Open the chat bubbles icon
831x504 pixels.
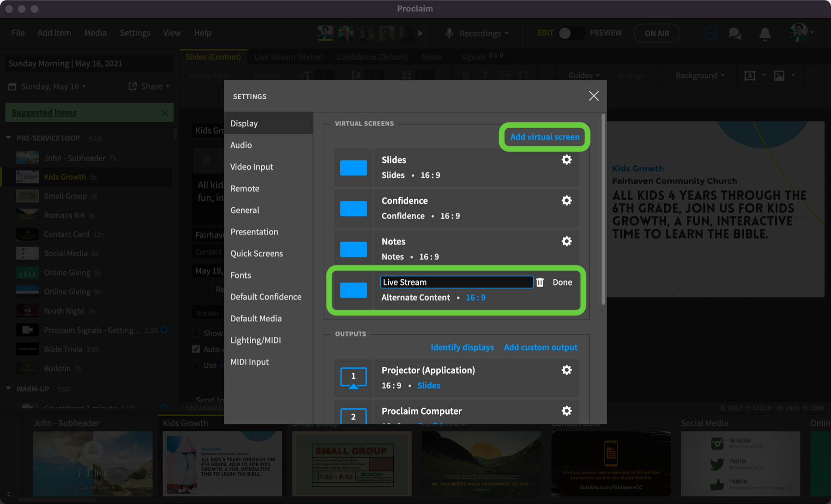(x=735, y=33)
